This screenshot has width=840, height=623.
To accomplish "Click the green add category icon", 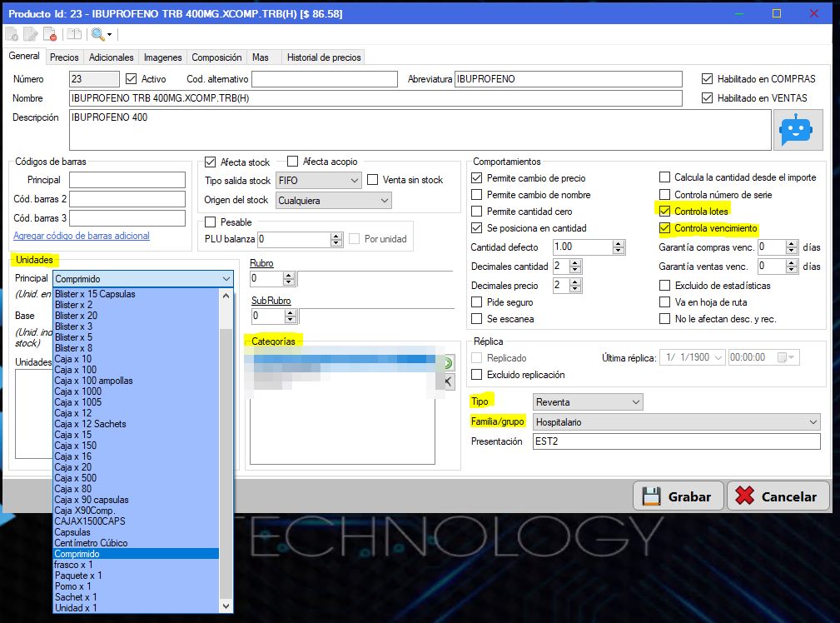I will tap(447, 363).
